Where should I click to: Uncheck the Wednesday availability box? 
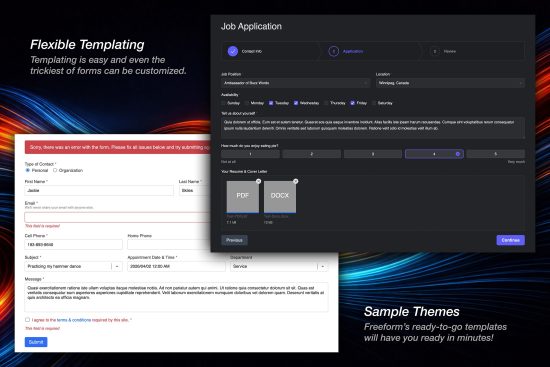(x=296, y=103)
